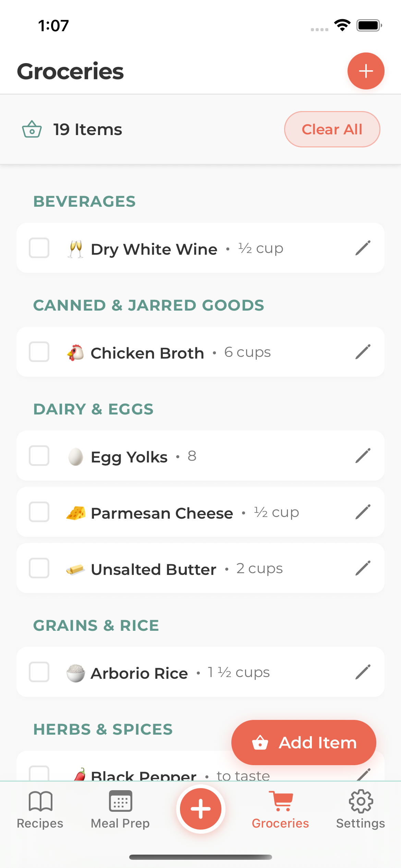Go to the Settings tab
The image size is (401, 868).
point(361,809)
